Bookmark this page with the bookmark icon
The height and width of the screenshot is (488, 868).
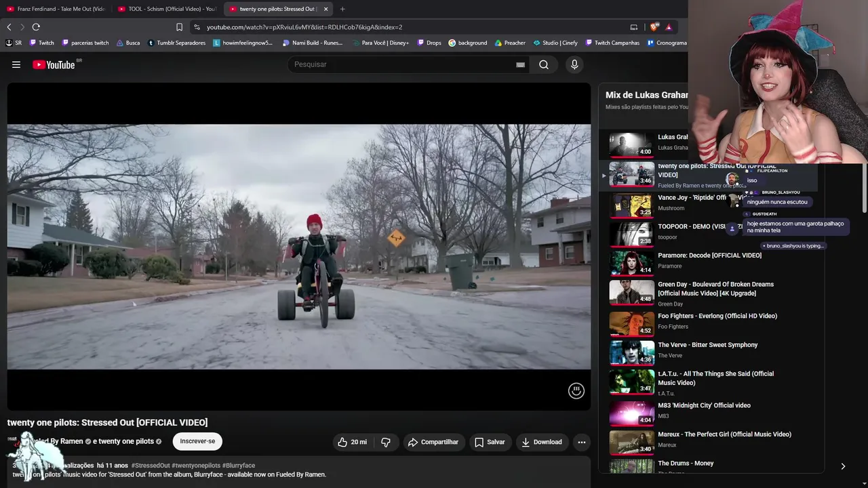[x=179, y=27]
